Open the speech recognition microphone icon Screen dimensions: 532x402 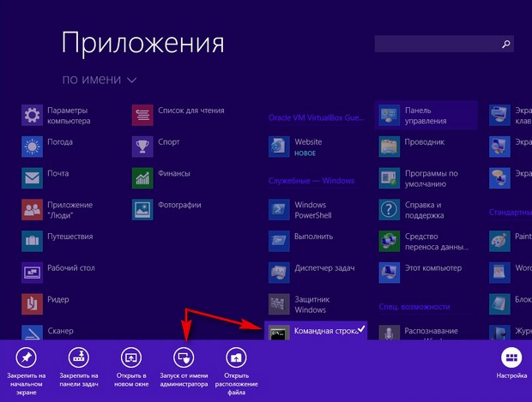tap(390, 333)
